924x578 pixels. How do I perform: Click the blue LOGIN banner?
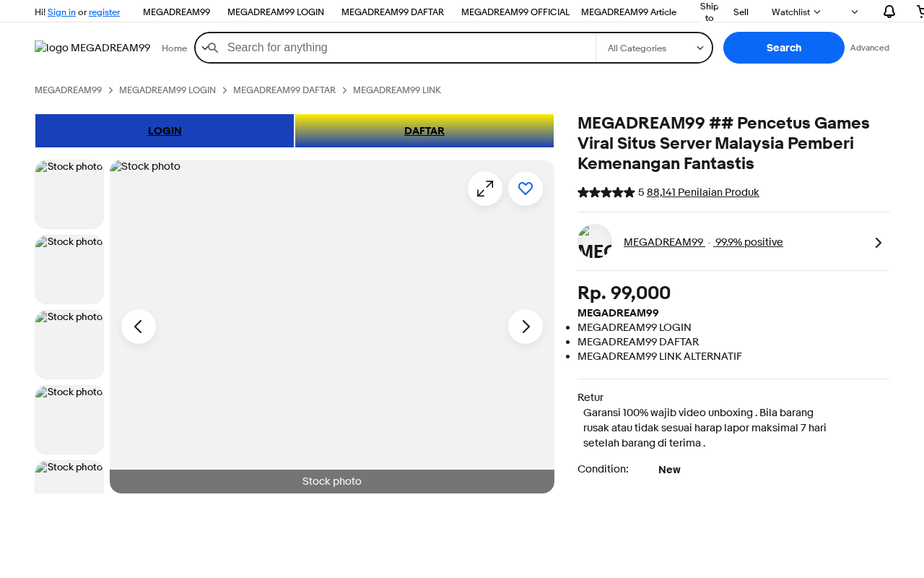coord(165,131)
